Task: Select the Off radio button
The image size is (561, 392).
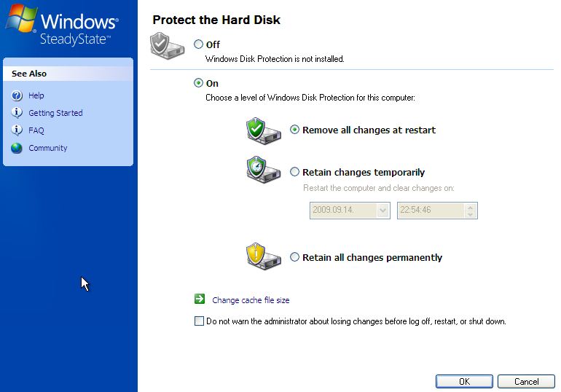Action: tap(199, 44)
